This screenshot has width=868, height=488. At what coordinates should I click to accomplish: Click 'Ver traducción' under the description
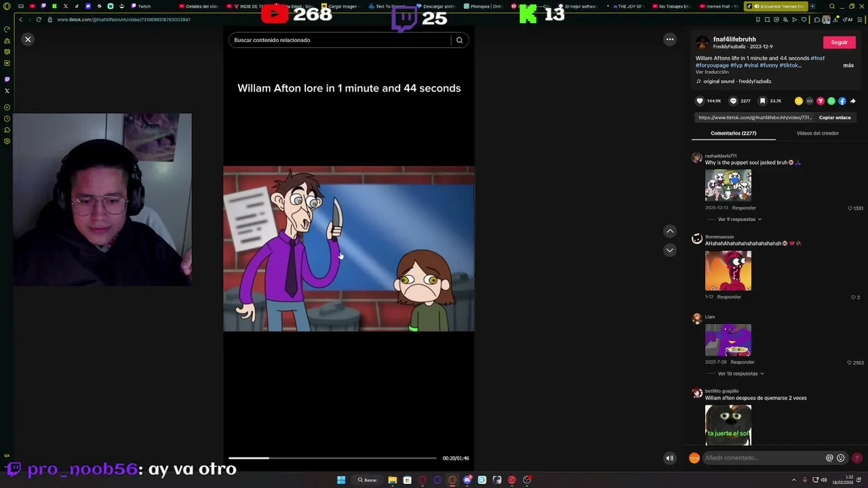coord(712,72)
